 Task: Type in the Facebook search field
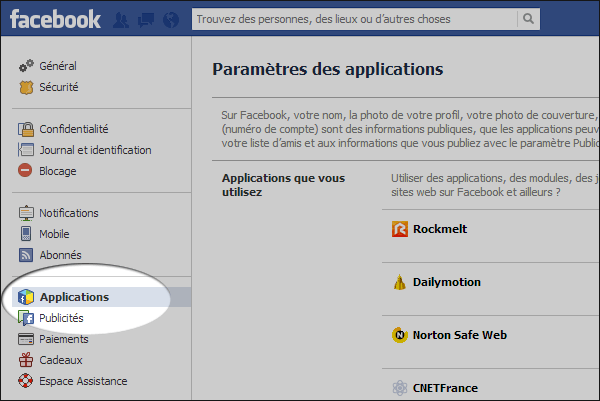pyautogui.click(x=355, y=19)
